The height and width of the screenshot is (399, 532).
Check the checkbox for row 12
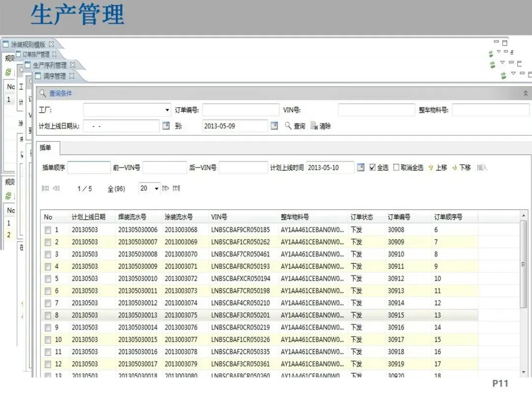48,365
